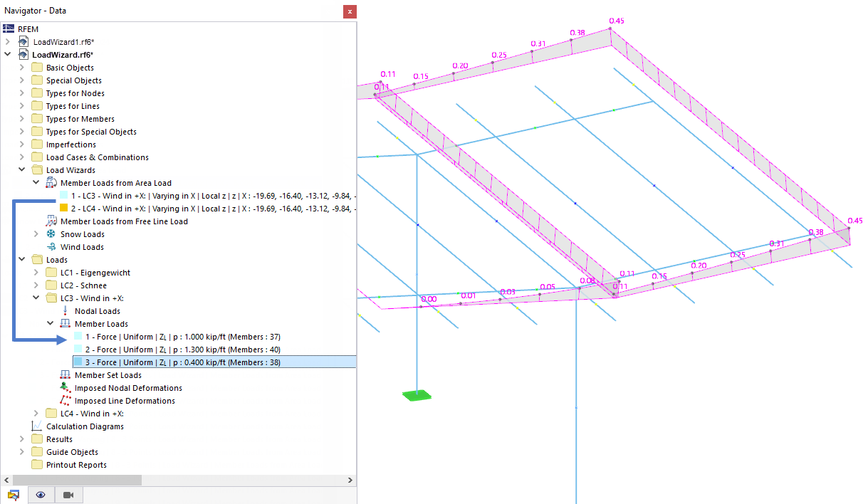Click the Imposed Line Deformations icon
868x504 pixels.
coord(66,401)
